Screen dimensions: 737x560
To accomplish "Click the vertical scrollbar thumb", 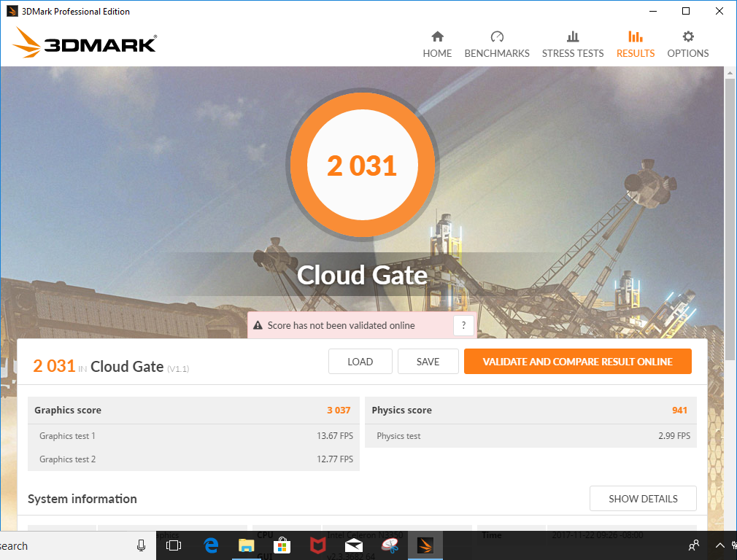I will coord(730,220).
